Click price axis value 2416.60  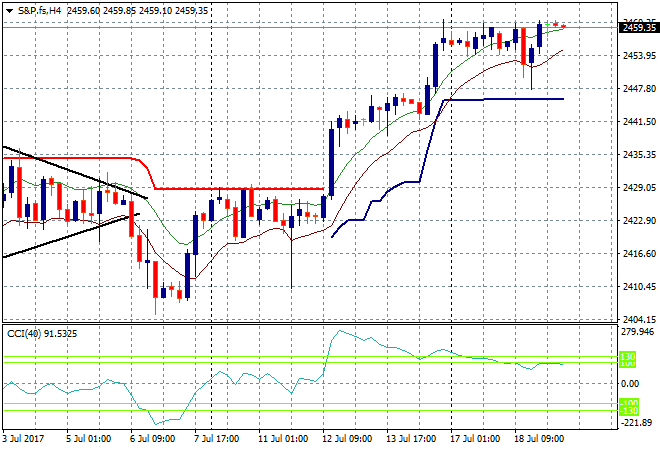(639, 253)
